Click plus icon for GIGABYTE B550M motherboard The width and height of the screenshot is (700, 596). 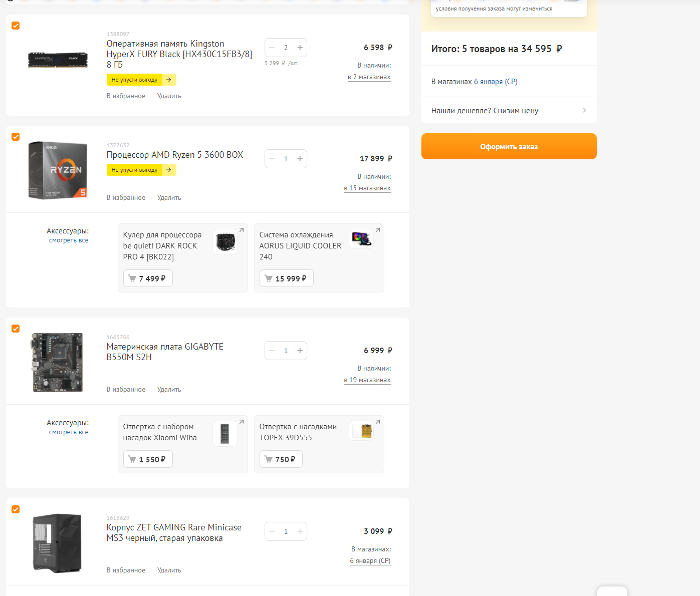300,351
